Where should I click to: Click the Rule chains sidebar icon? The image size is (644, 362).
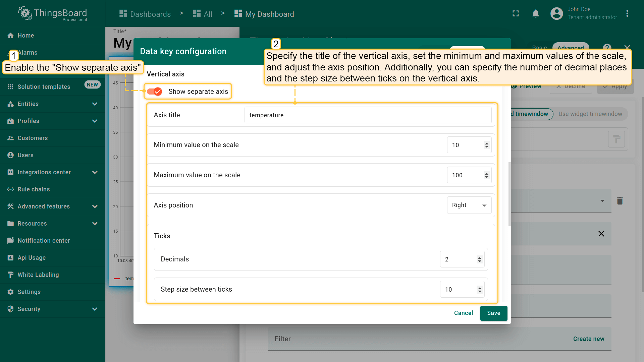point(11,189)
